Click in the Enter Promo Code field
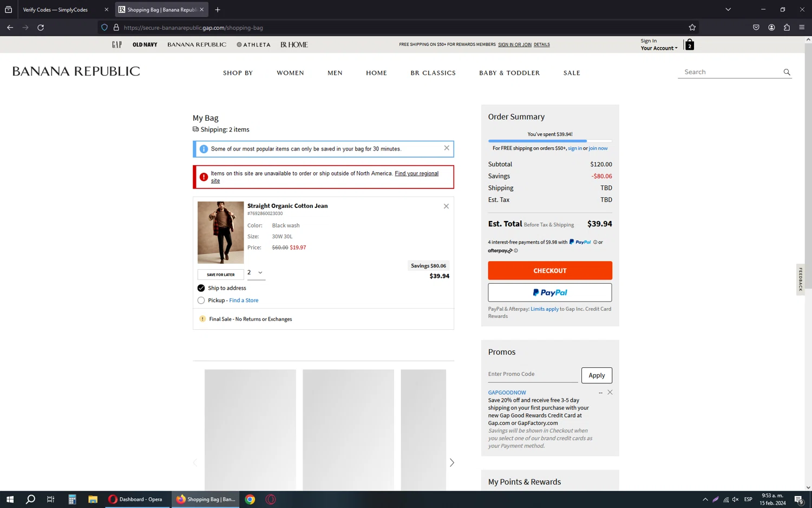The image size is (812, 508). tap(533, 374)
